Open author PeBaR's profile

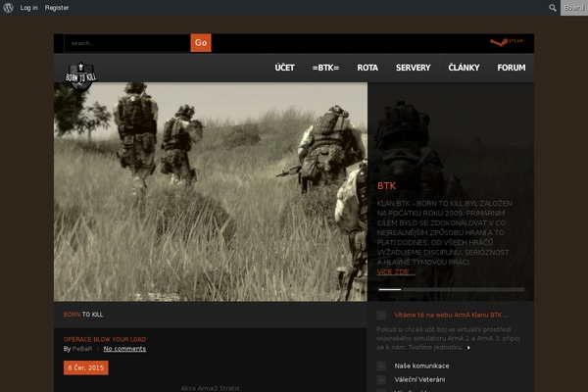[x=82, y=349]
